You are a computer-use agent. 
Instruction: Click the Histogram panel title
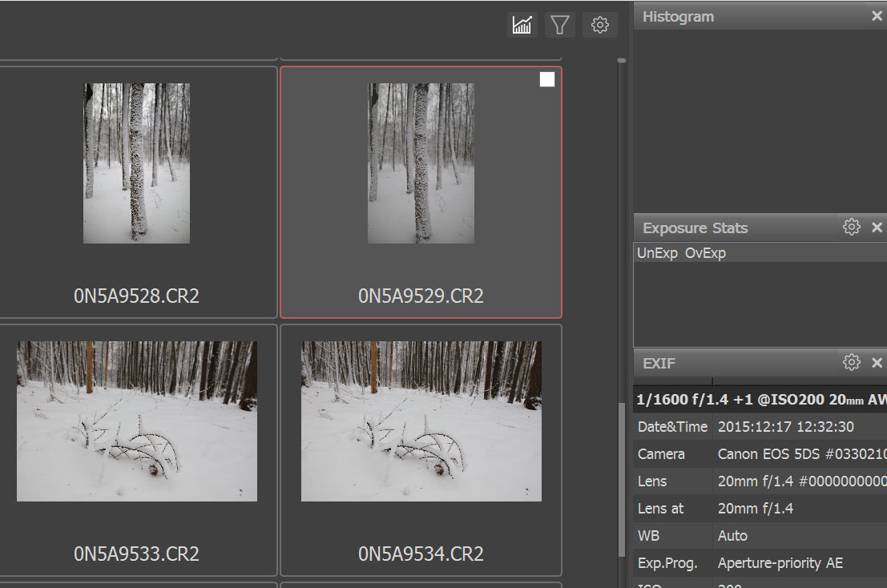(x=678, y=17)
